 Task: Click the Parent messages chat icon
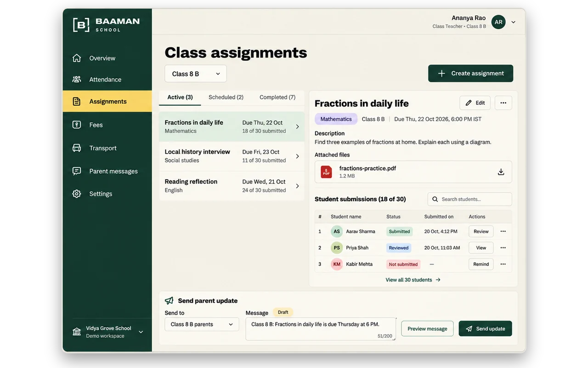[x=77, y=171]
